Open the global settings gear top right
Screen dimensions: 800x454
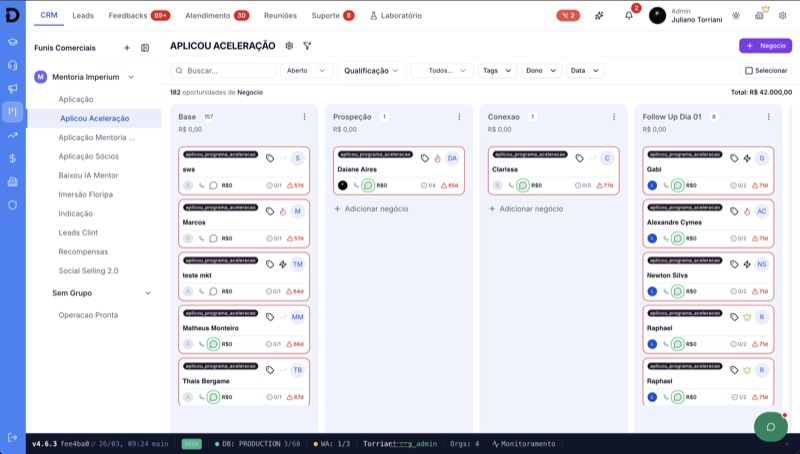point(783,15)
